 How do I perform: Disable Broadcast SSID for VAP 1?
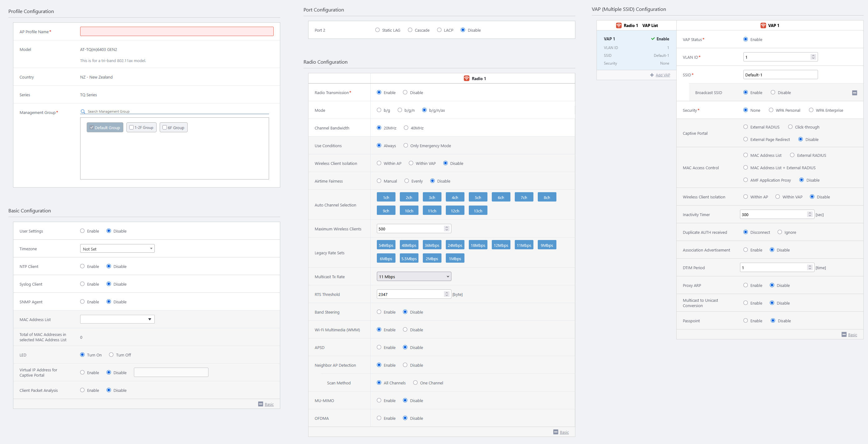coord(773,92)
